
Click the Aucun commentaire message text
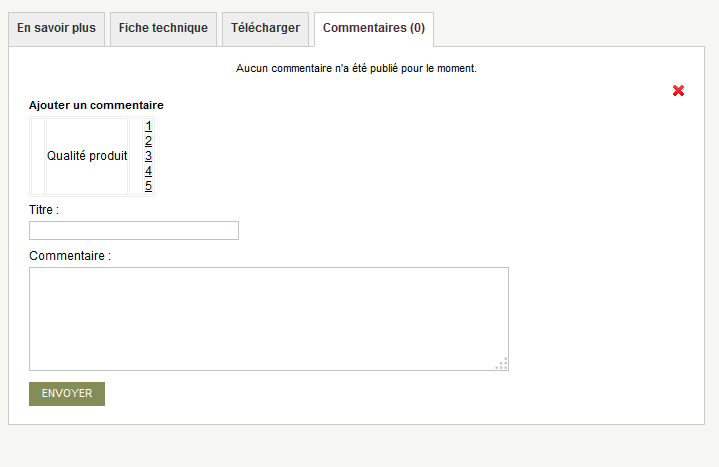click(x=356, y=68)
